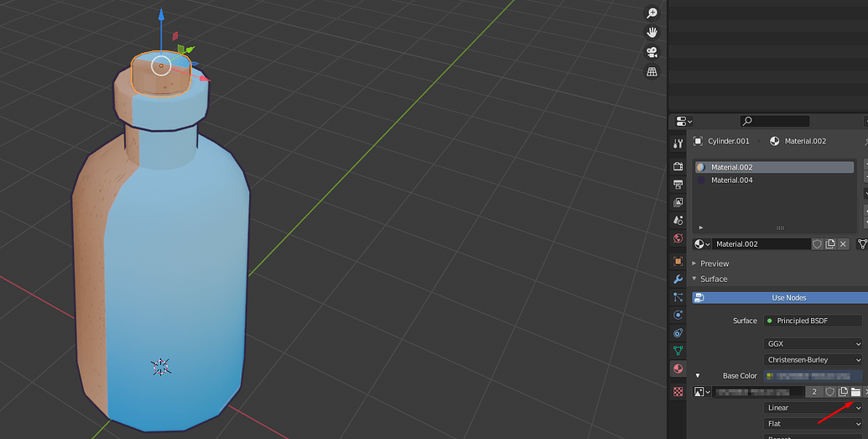This screenshot has height=439, width=868.
Task: Open the Object Constraints tab
Action: click(x=678, y=332)
